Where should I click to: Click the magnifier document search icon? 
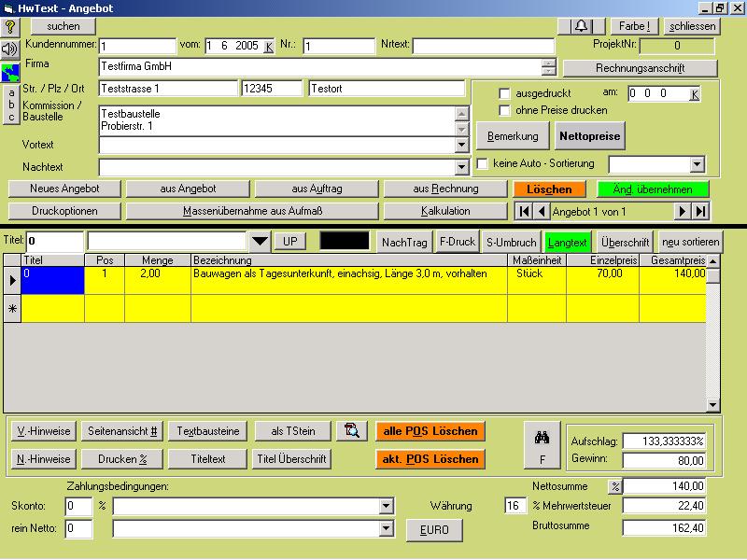[352, 431]
